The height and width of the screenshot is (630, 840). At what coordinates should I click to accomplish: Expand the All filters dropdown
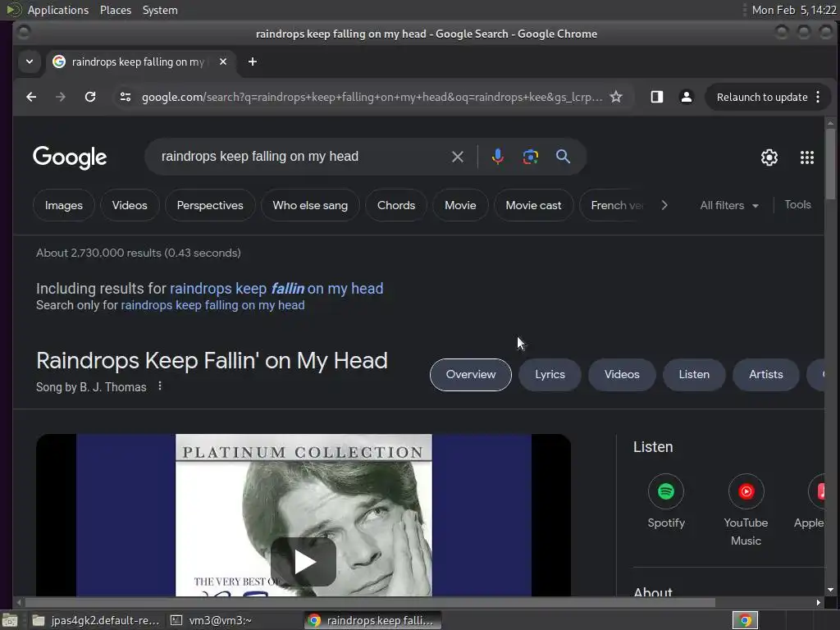(x=729, y=205)
